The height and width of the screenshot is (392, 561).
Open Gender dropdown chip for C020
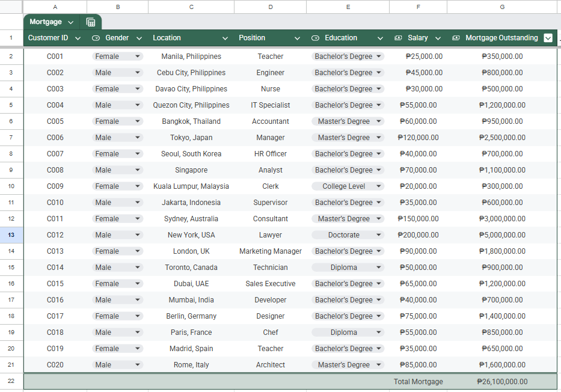coord(117,365)
